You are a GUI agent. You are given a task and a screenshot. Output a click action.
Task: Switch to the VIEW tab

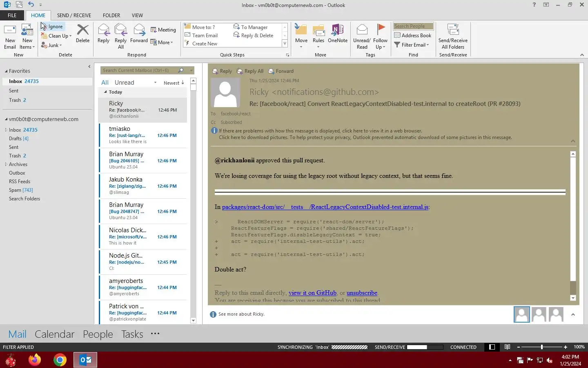click(137, 16)
